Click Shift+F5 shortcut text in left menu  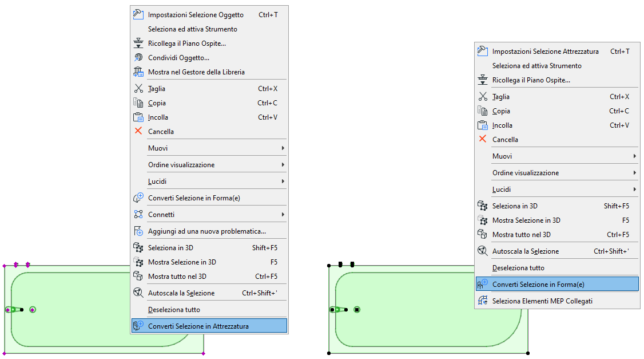tap(264, 247)
